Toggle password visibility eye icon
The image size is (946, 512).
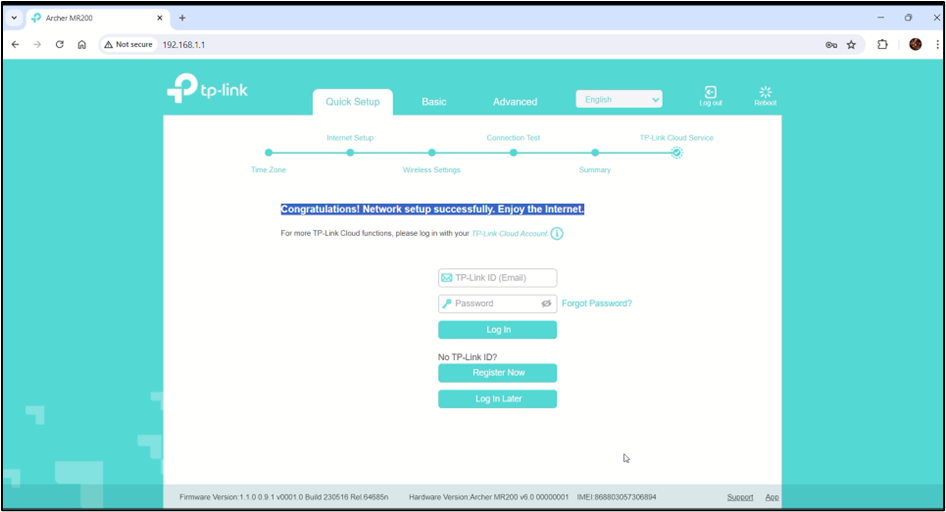point(546,303)
